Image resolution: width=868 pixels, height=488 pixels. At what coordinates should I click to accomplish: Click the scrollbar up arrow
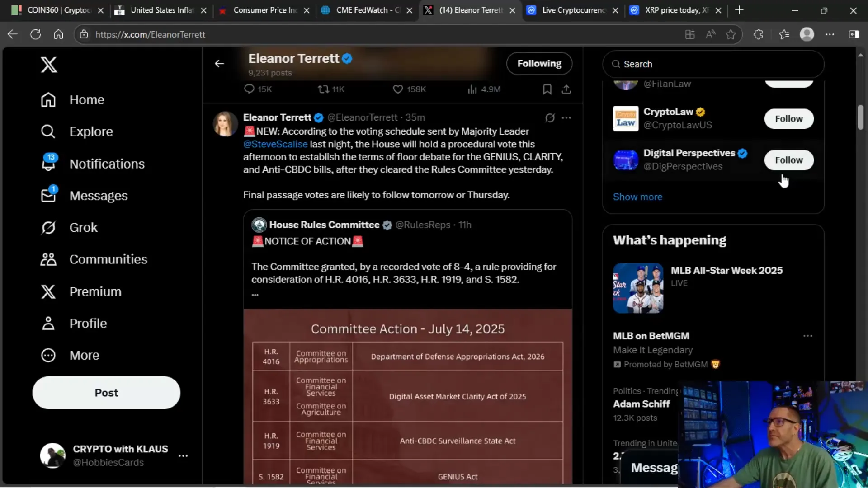coord(861,55)
